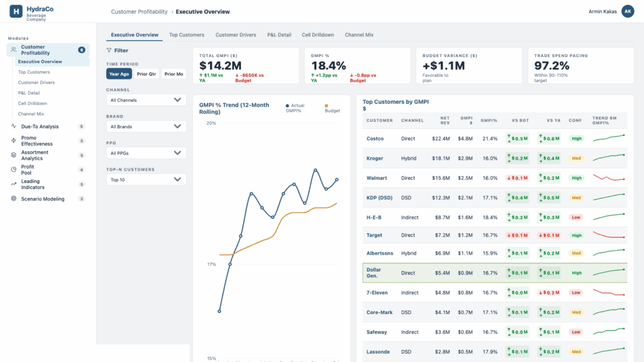Select the Dollar Gen. table row

pos(495,273)
